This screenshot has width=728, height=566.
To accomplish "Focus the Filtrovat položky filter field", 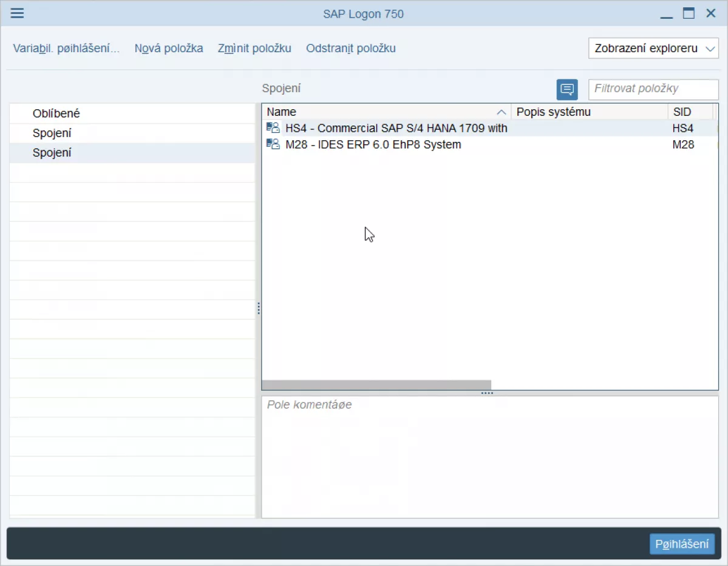I will [653, 89].
